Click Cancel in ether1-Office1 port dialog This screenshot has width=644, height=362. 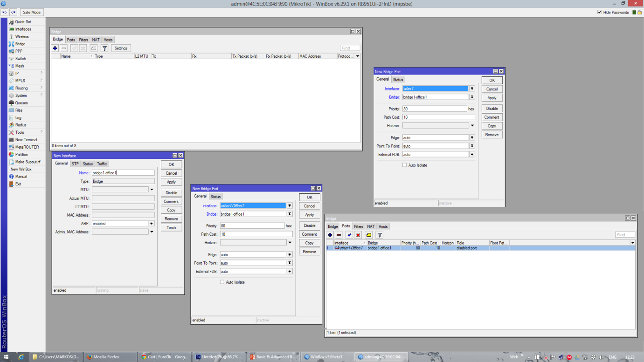click(309, 206)
